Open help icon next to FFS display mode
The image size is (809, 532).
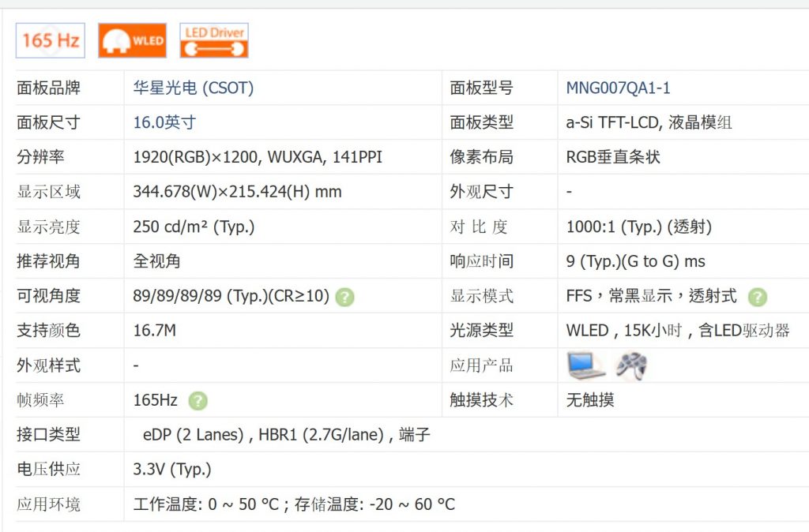click(757, 297)
